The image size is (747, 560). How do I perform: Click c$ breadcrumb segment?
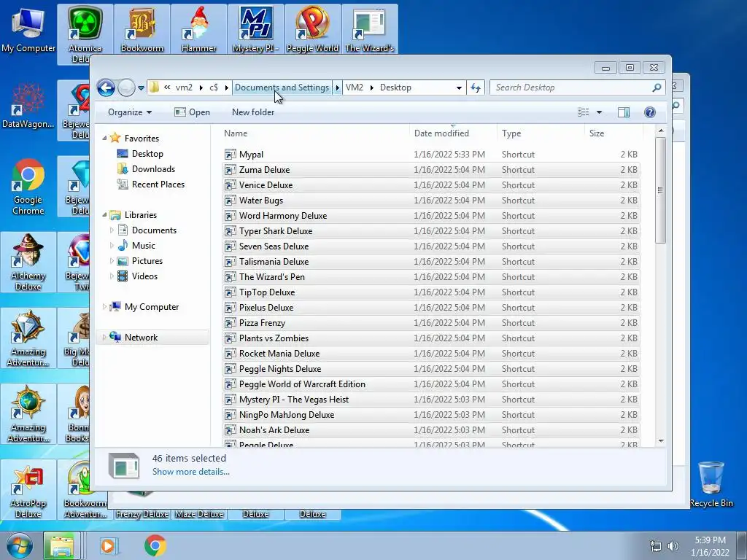[x=214, y=87]
